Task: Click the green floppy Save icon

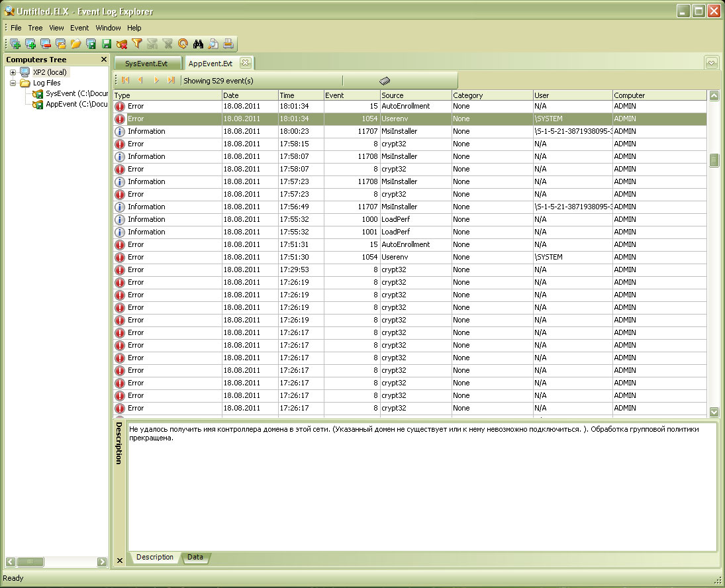Action: [107, 44]
